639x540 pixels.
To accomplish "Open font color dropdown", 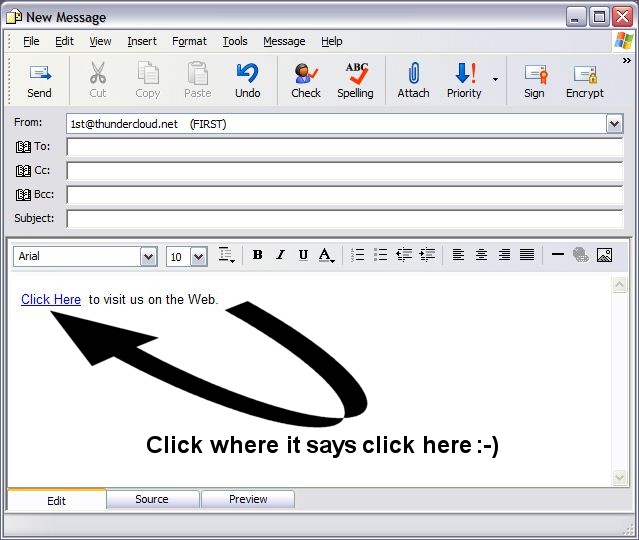I will click(326, 255).
